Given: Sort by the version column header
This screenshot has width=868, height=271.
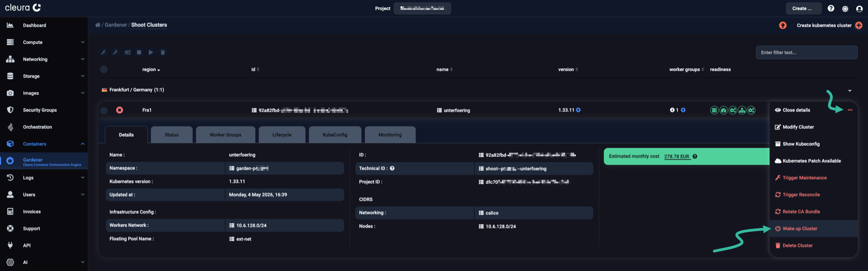Looking at the screenshot, I should pyautogui.click(x=568, y=70).
